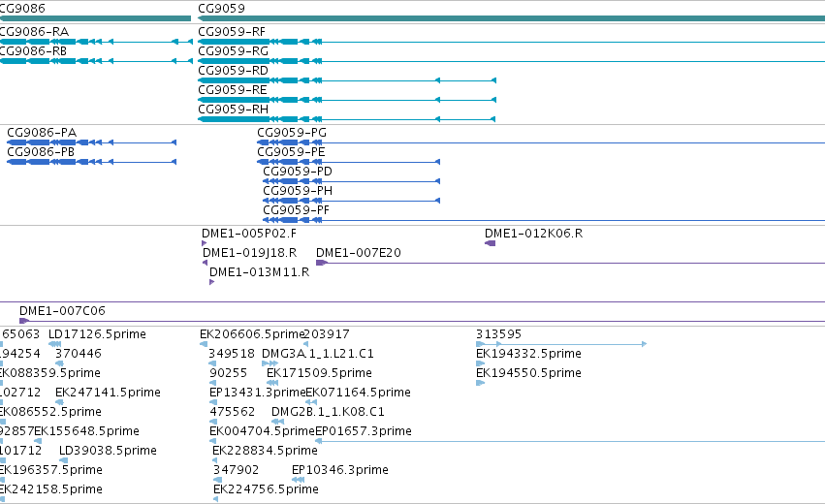
Task: Open clone DME1-012K06.R label
Action: click(533, 234)
